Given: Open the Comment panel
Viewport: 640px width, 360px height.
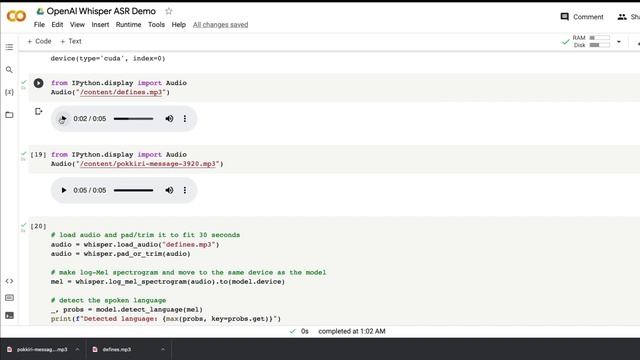Looking at the screenshot, I should pos(582,17).
